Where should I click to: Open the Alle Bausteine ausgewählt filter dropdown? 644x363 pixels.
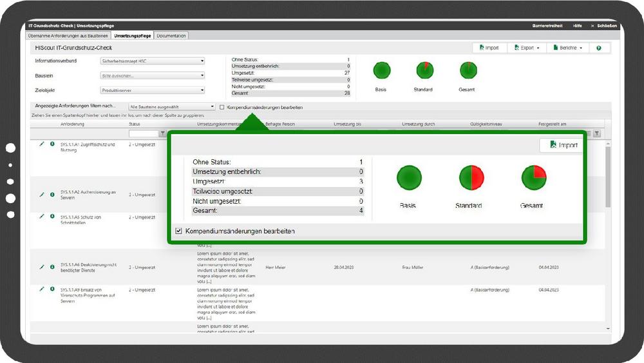tap(172, 107)
